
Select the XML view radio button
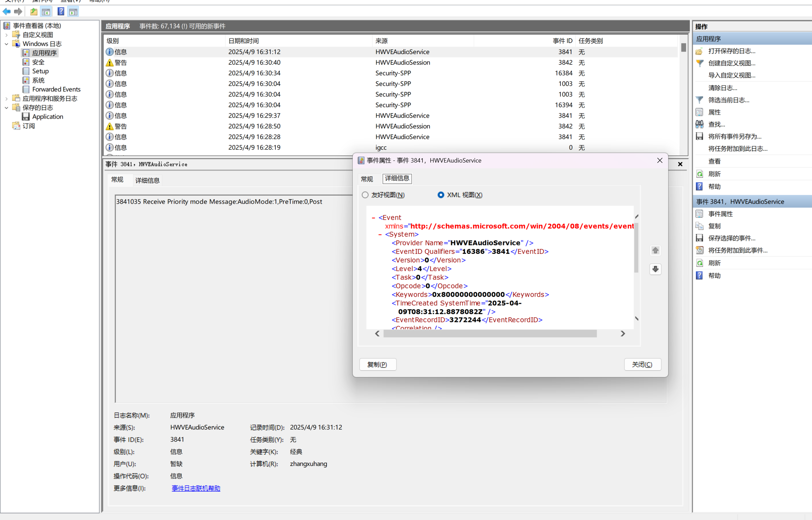point(441,195)
